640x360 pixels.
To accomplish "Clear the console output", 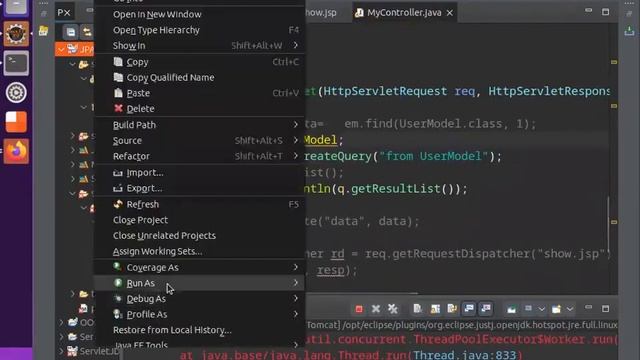I will tap(418, 309).
